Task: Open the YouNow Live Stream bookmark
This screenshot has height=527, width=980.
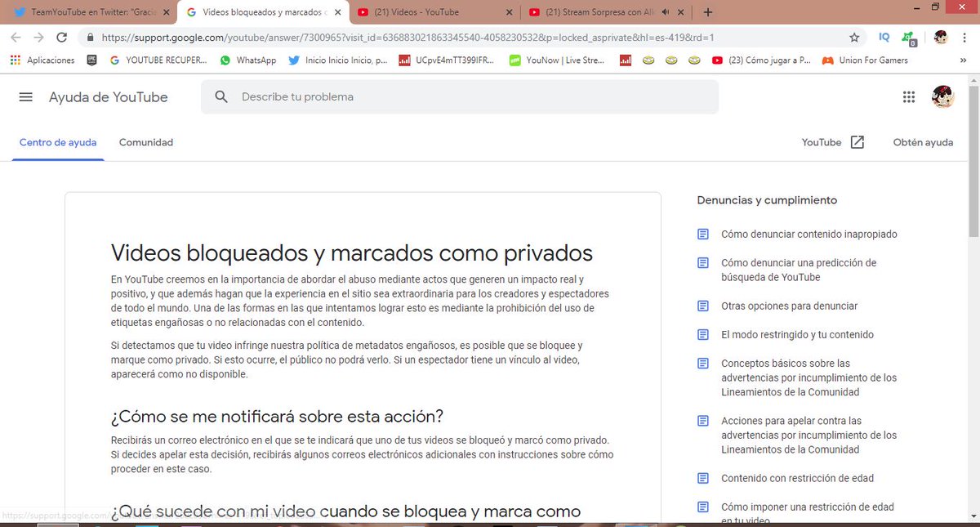Action: [557, 60]
